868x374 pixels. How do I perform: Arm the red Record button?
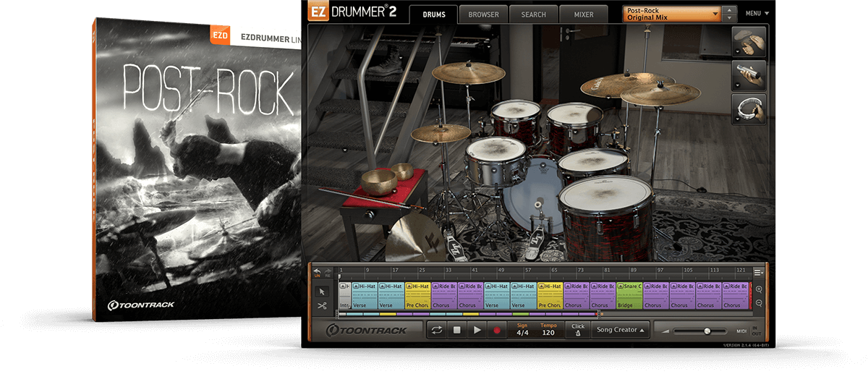coord(497,330)
